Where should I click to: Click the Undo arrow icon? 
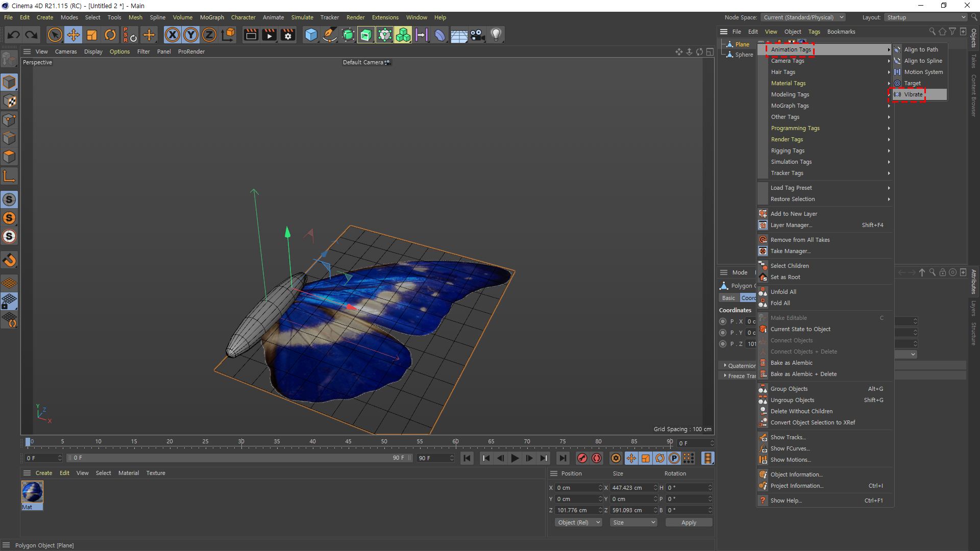click(14, 35)
